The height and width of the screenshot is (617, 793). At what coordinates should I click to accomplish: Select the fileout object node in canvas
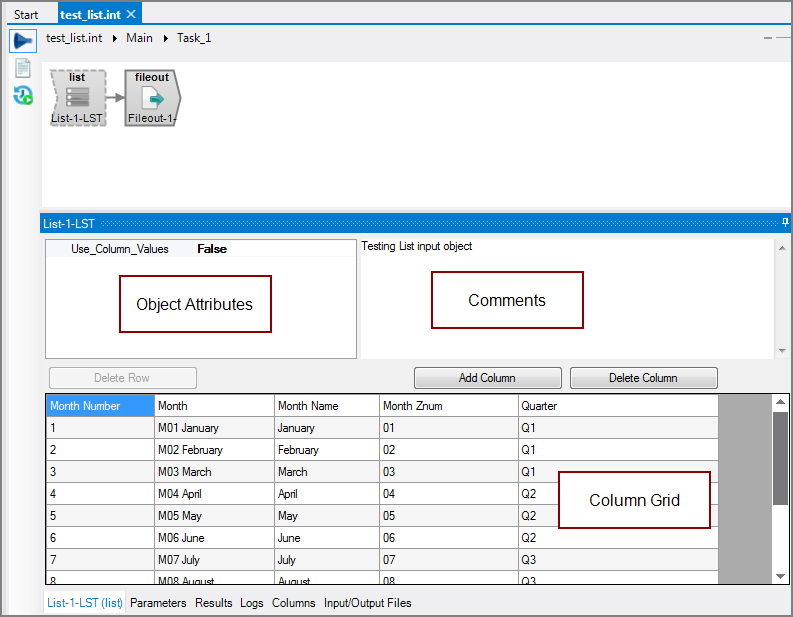point(152,98)
